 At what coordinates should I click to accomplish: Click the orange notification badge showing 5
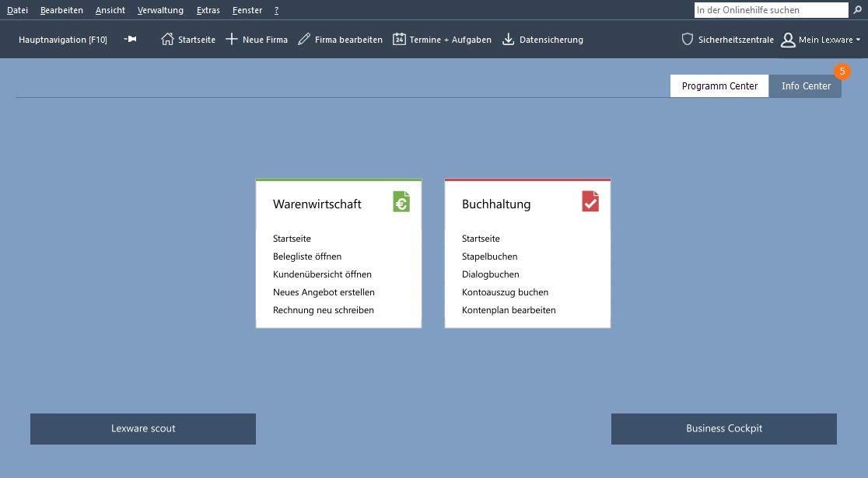[842, 72]
